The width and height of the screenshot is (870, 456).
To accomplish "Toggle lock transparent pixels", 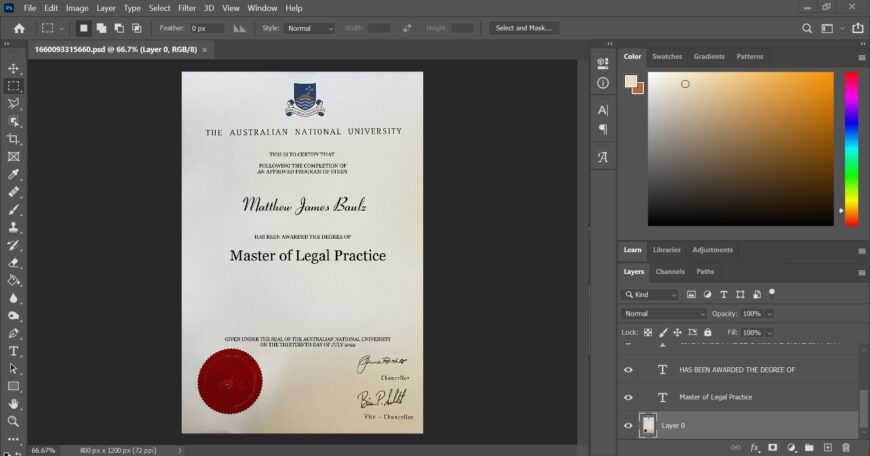I will (x=648, y=332).
